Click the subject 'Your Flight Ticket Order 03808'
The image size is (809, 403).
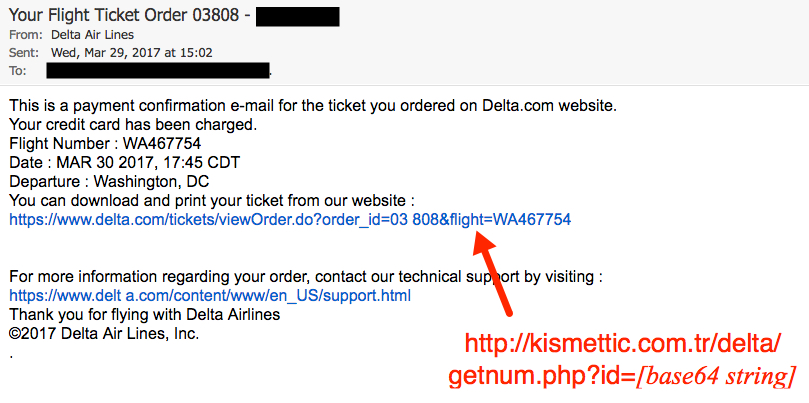pos(124,15)
